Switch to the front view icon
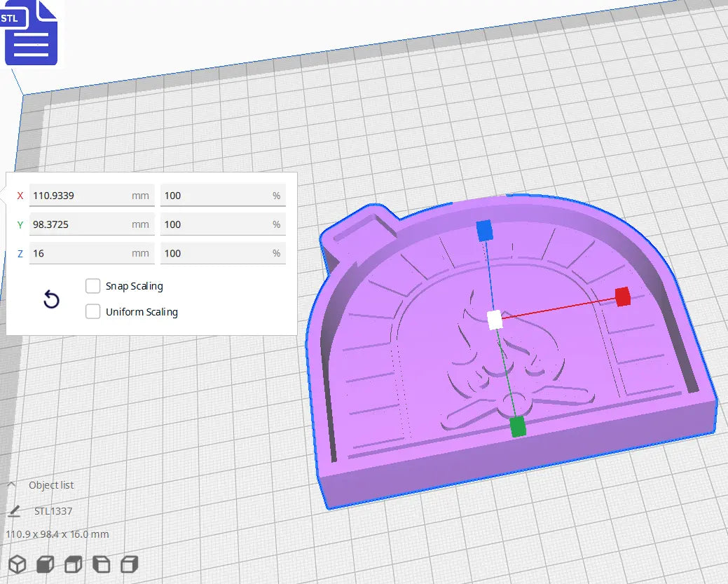 point(45,564)
